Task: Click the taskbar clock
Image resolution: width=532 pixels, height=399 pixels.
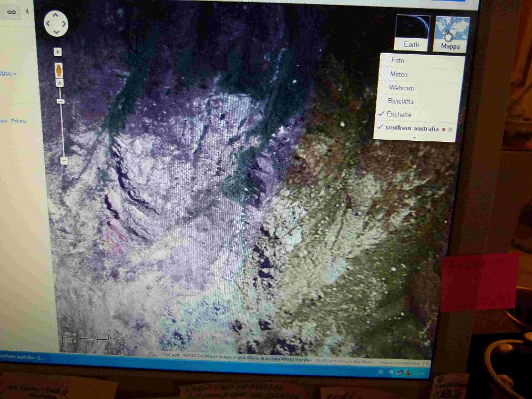Action: point(420,373)
